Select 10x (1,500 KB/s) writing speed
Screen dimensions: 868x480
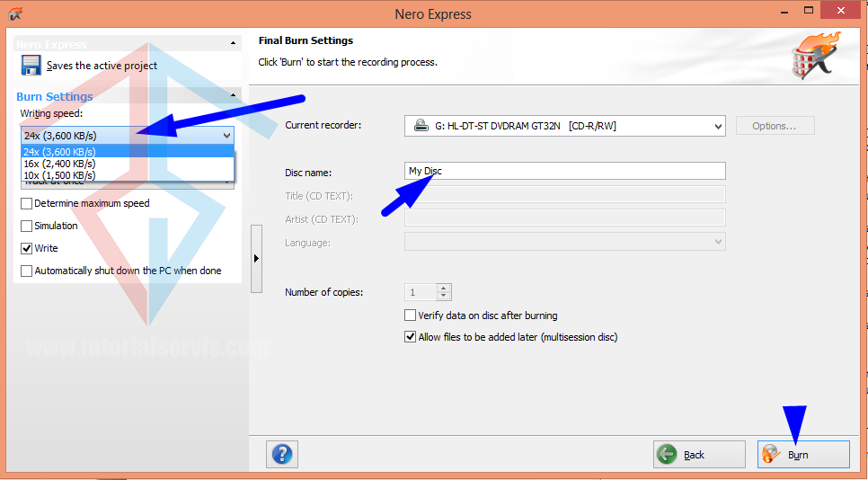click(128, 175)
